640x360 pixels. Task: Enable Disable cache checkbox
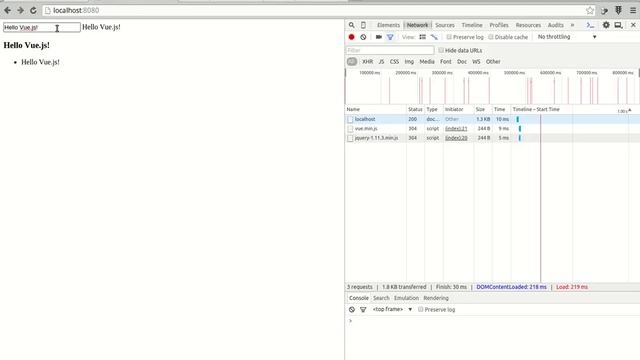click(491, 37)
